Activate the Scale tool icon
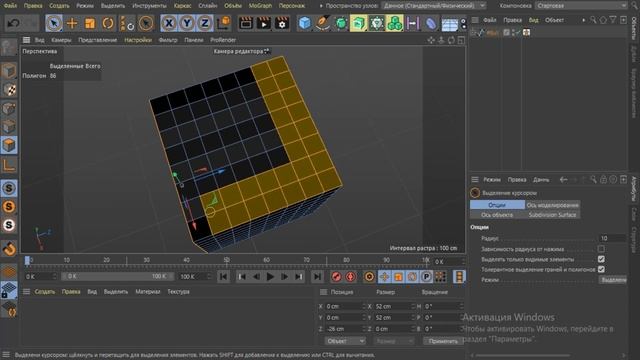This screenshot has width=640, height=360. (x=90, y=23)
